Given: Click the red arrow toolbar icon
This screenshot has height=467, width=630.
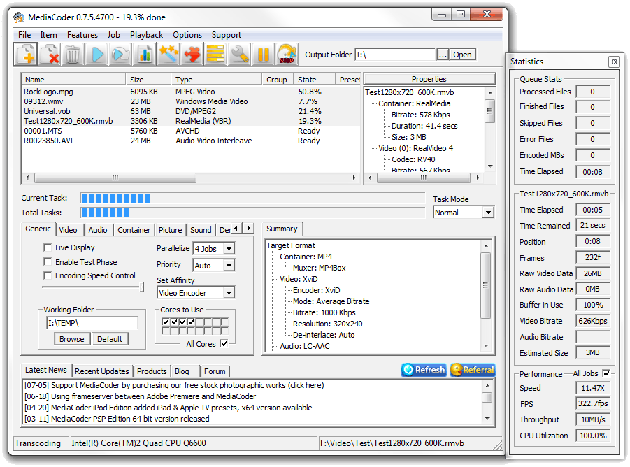Looking at the screenshot, I should point(192,54).
